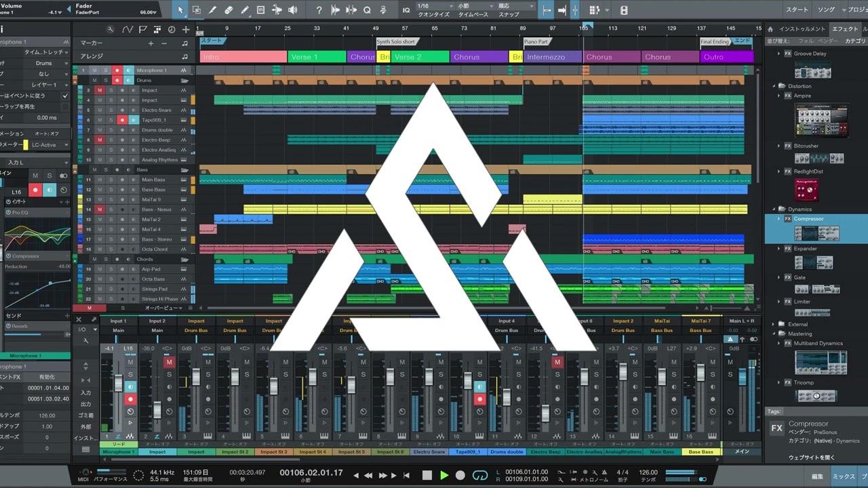Viewport: 868px width, 488px height.
Task: Solo the Main Bass track
Action: pos(111,180)
